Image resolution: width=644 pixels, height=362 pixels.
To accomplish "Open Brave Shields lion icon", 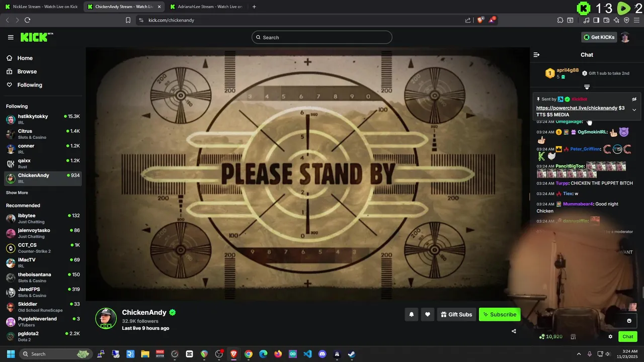I will 480,20.
